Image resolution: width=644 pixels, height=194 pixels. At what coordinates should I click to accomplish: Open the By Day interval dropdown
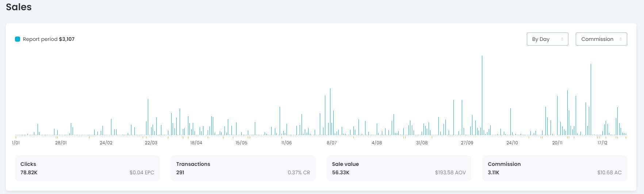point(547,39)
